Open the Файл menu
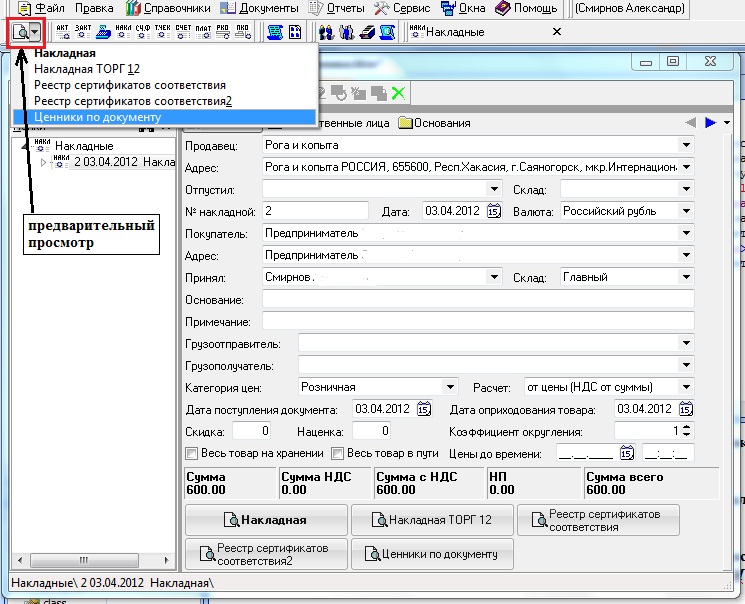The width and height of the screenshot is (745, 604). click(41, 8)
